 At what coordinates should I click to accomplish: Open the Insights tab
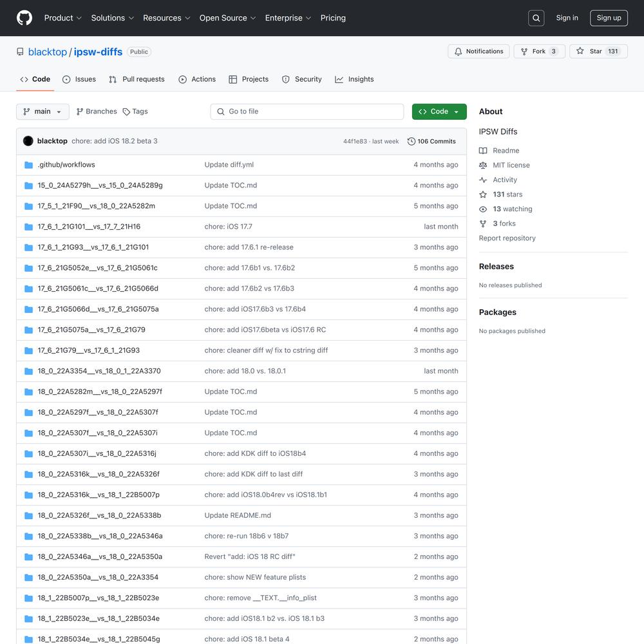(354, 79)
